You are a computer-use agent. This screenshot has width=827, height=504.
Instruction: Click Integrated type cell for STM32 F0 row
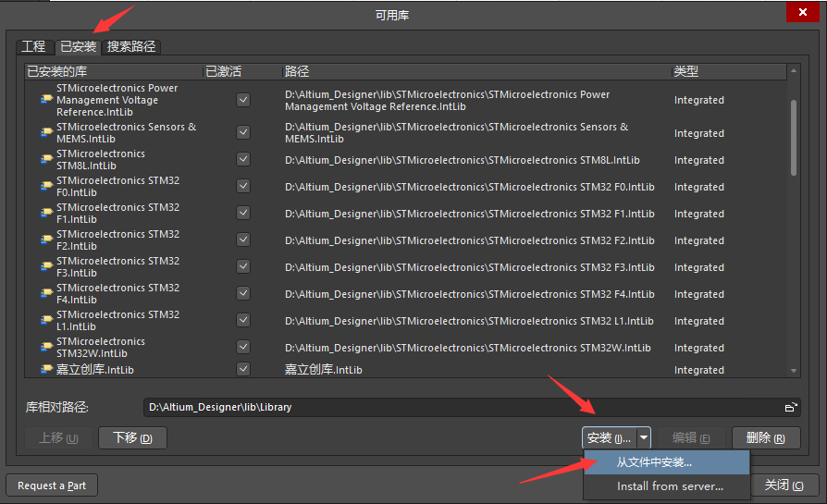(698, 187)
